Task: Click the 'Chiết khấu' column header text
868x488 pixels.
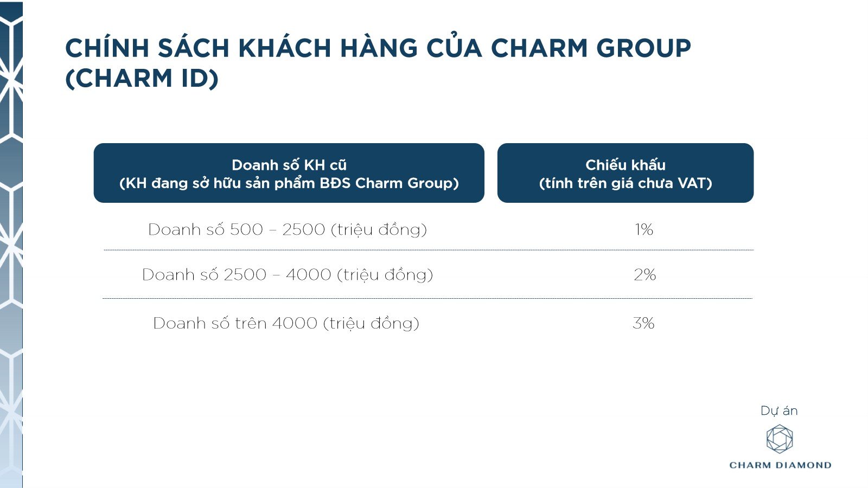Action: click(x=625, y=165)
